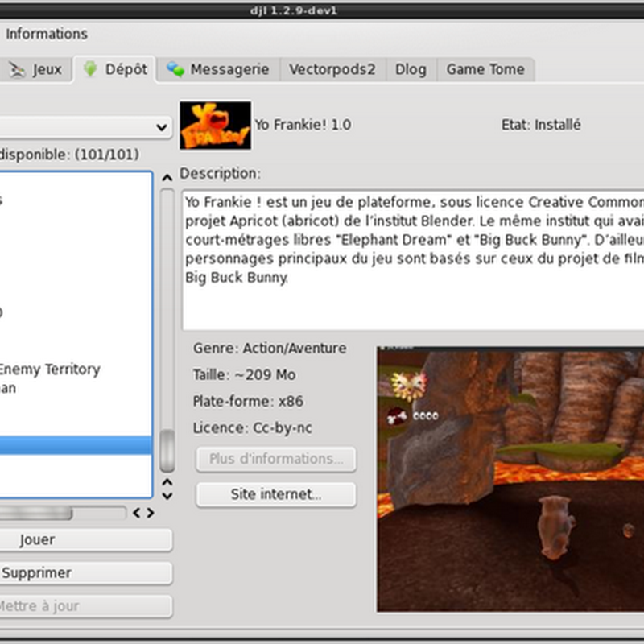Click the scroll down arrow below the scrollbar
Screen dimensions: 644x644
pyautogui.click(x=167, y=496)
